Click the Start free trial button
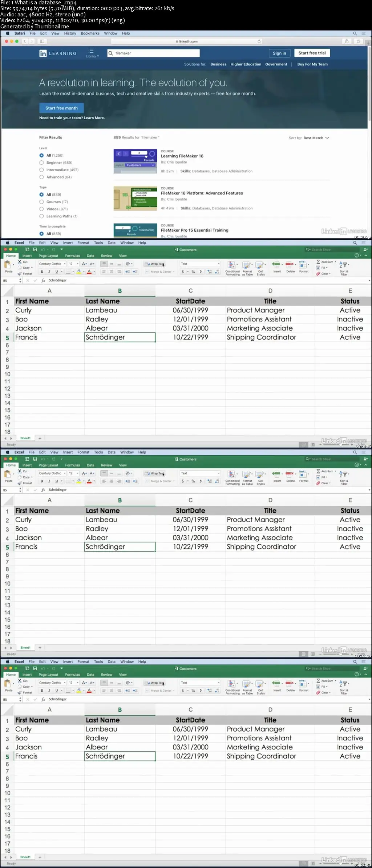Screen dimensions: 372x868 click(x=312, y=53)
